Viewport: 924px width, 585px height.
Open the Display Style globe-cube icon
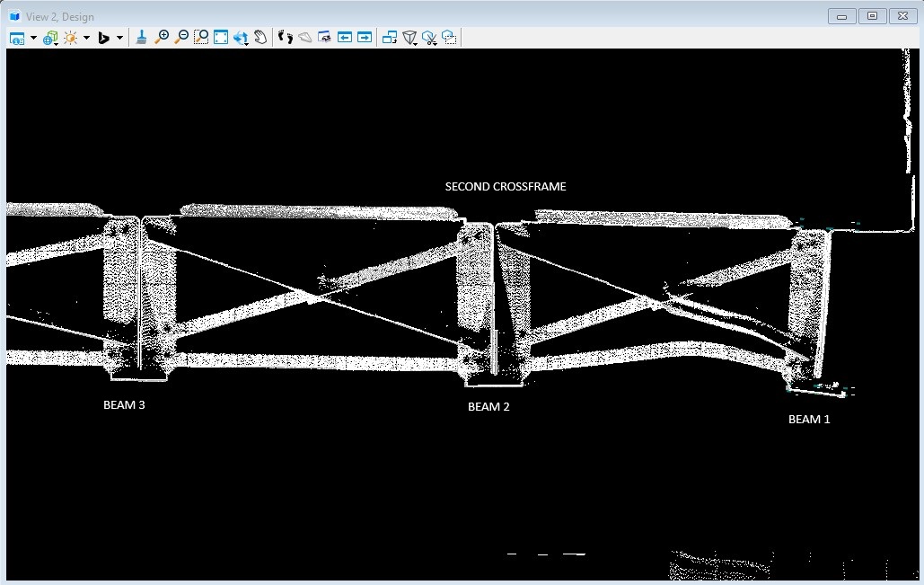pos(49,38)
